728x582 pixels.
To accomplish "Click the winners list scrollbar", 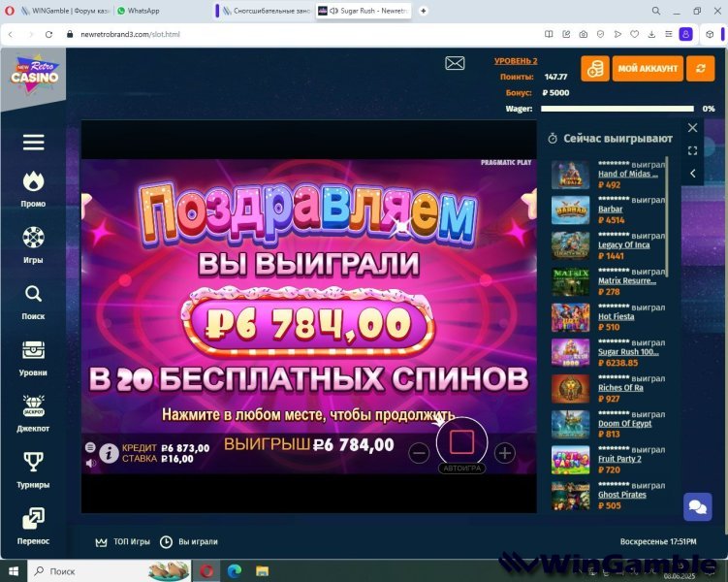I will (x=667, y=216).
